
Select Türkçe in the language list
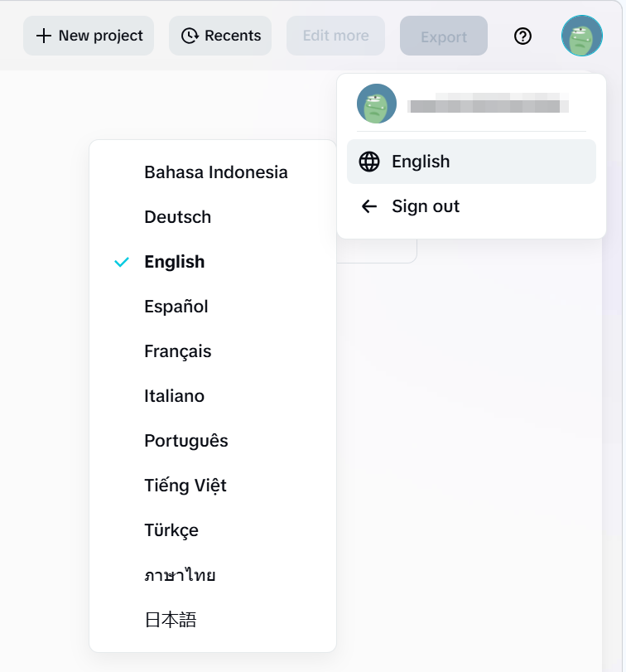coord(171,530)
